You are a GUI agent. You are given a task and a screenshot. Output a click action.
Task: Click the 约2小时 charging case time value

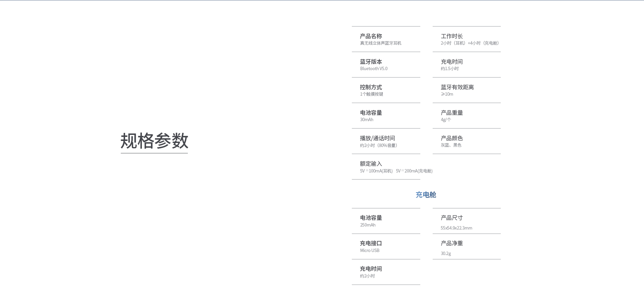pyautogui.click(x=368, y=276)
